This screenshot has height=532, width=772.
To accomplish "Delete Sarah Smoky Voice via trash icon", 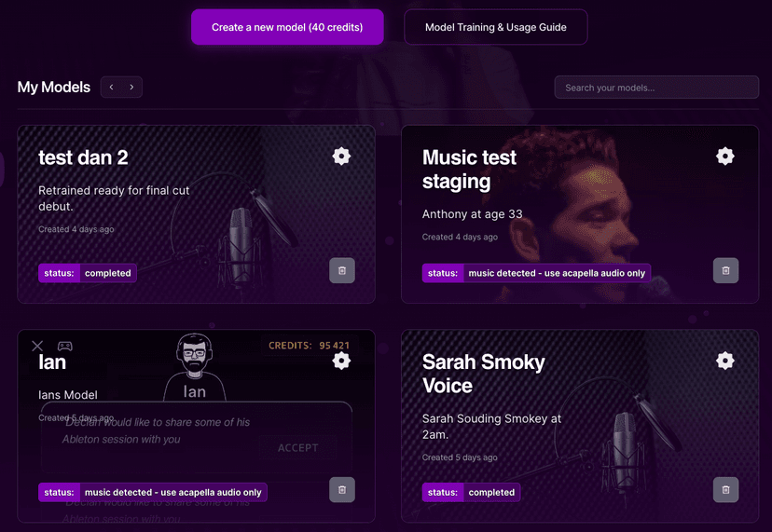I will tap(725, 490).
